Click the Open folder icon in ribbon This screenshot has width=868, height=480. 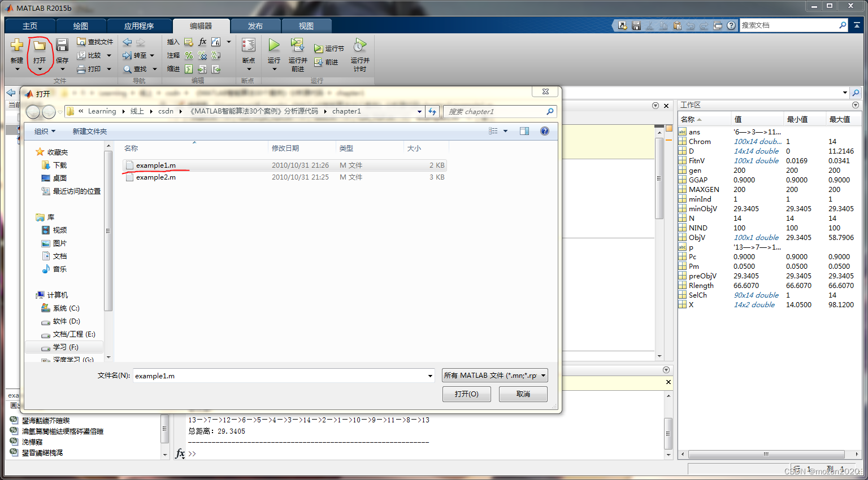click(x=40, y=46)
